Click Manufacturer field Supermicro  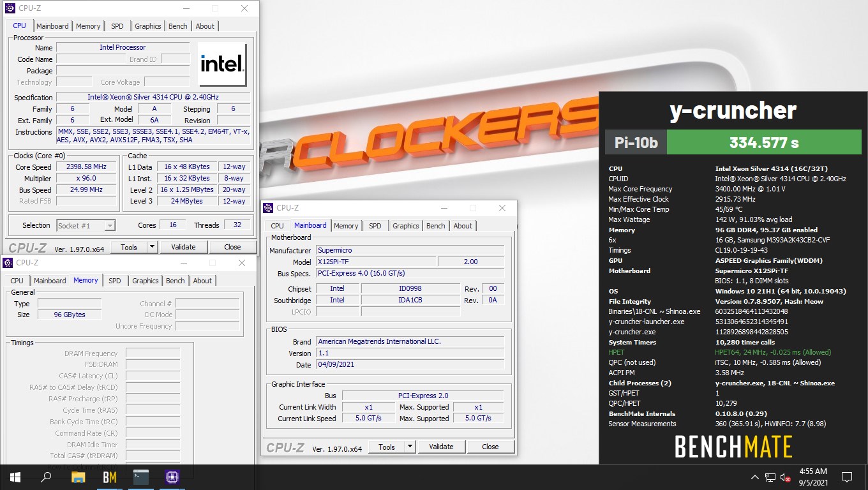(410, 250)
